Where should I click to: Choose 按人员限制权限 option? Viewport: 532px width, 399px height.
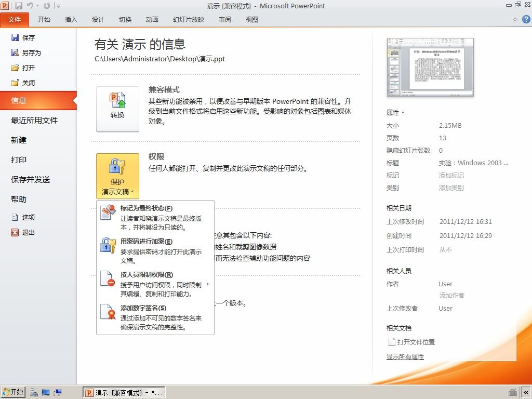156,284
